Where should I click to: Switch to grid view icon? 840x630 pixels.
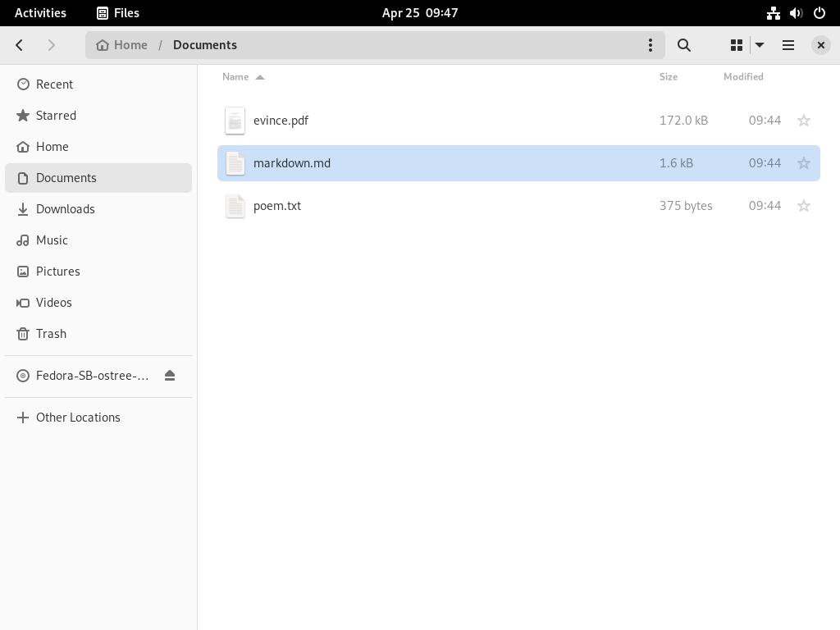[x=737, y=45]
